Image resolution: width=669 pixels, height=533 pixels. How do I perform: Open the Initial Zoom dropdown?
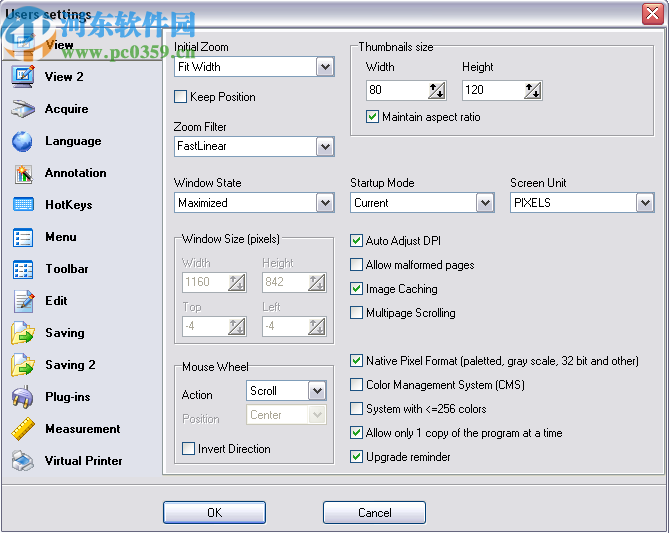pos(325,67)
